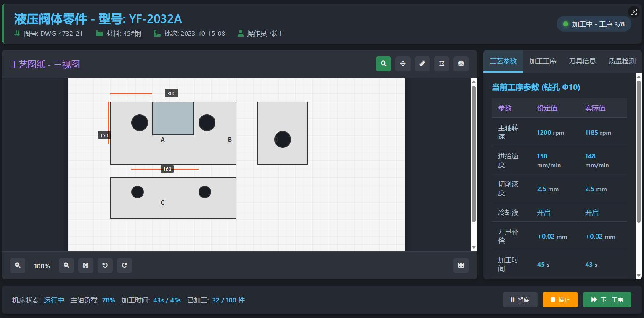The image size is (644, 318).
Task: Select the polygon annotation tool
Action: 442,64
